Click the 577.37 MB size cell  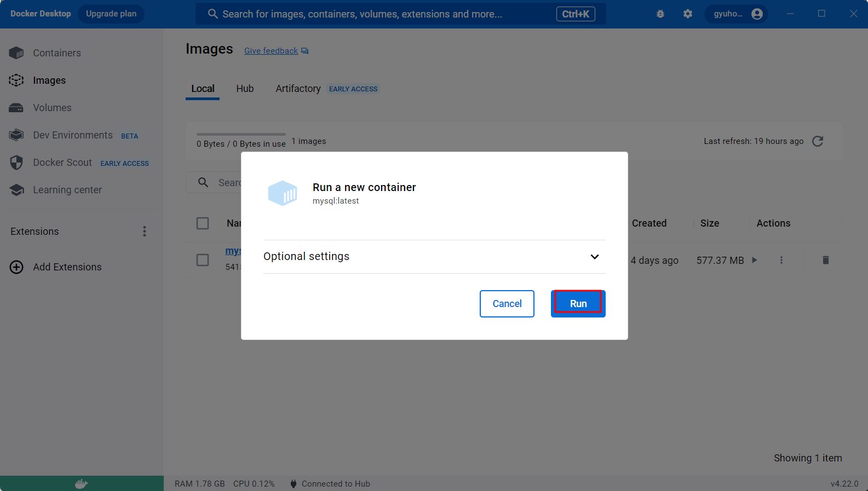[720, 261]
